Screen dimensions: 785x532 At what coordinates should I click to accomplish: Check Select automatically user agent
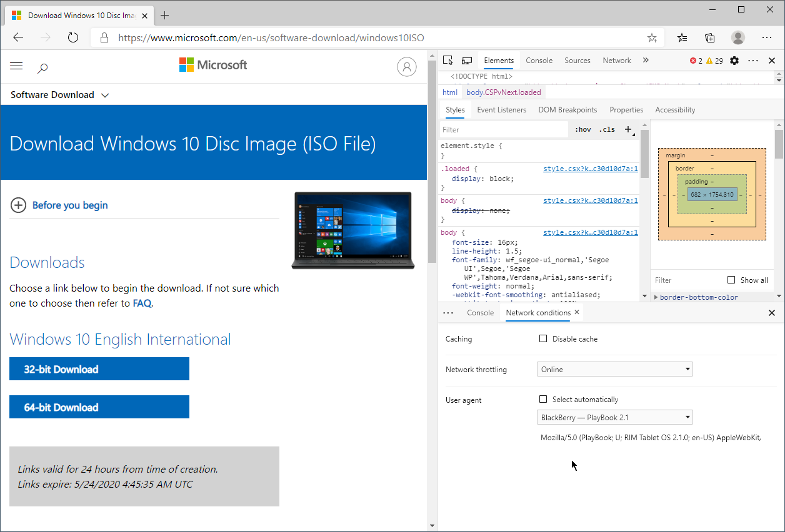click(x=543, y=400)
